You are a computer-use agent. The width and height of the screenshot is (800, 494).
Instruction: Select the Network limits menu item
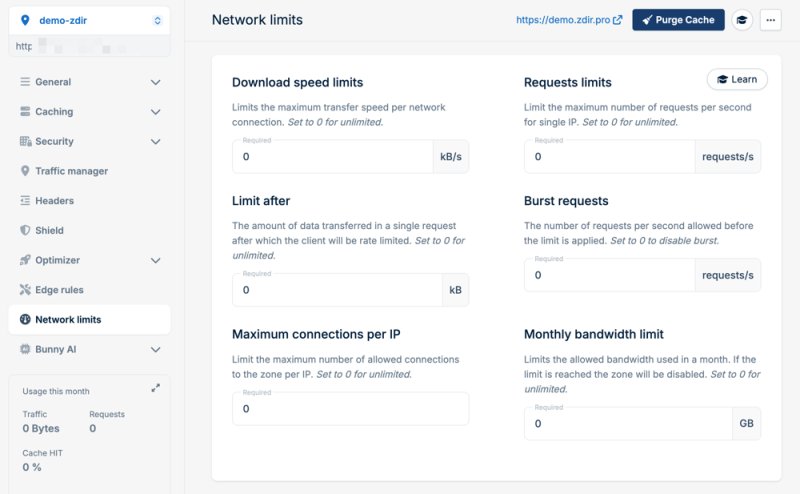89,319
